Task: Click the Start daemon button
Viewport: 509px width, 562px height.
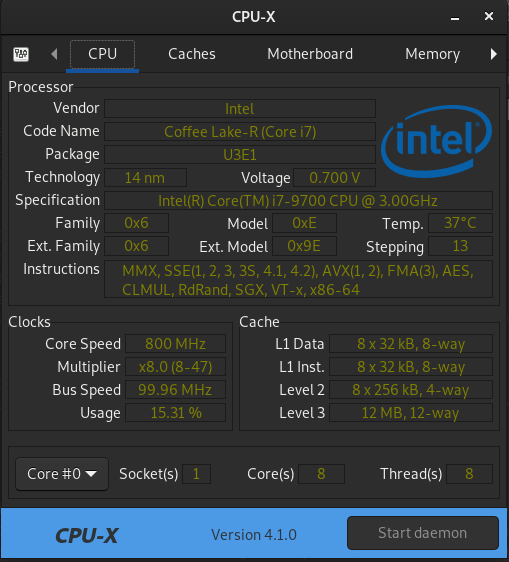Action: [423, 533]
